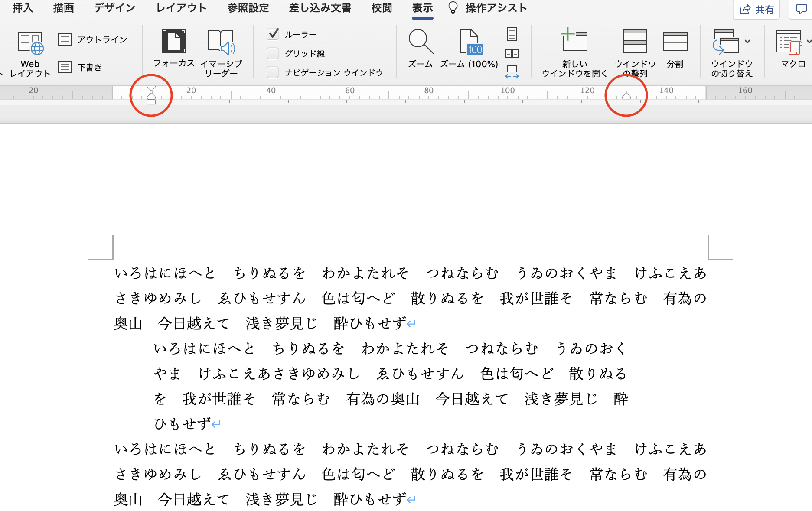Launch イマーシブ リーダー

(221, 53)
